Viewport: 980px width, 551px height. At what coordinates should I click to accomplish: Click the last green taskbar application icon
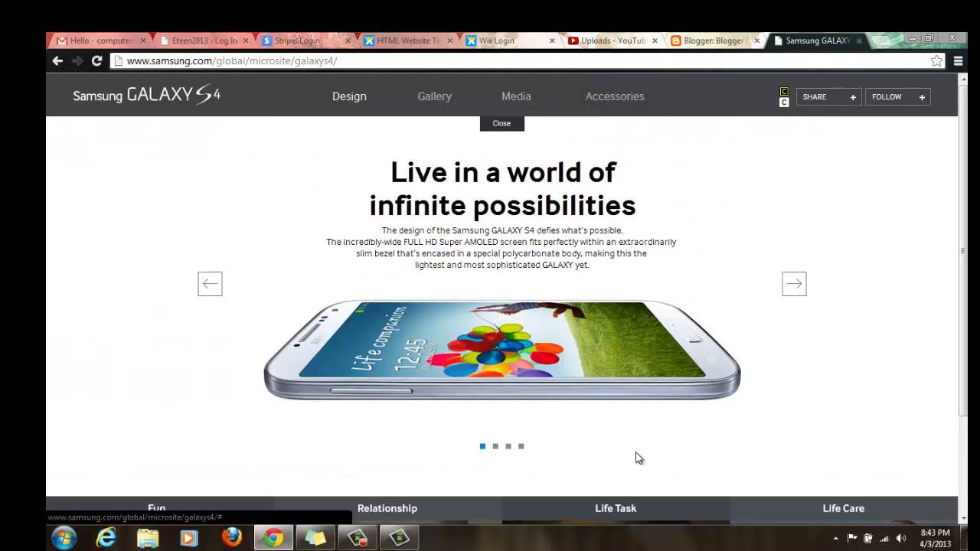400,538
